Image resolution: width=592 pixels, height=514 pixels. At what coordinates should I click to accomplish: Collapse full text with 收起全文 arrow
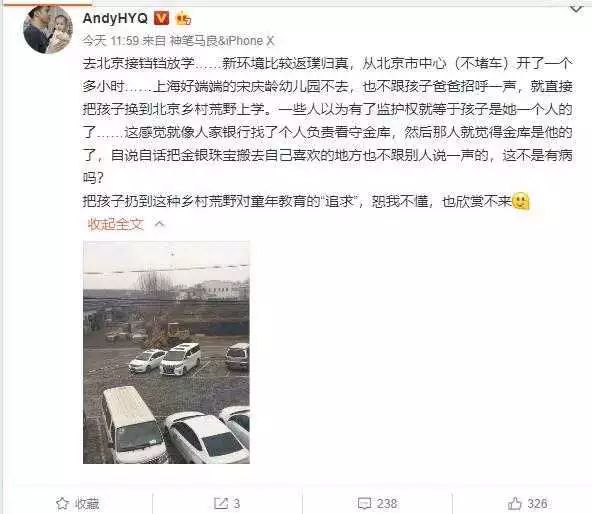pos(160,224)
